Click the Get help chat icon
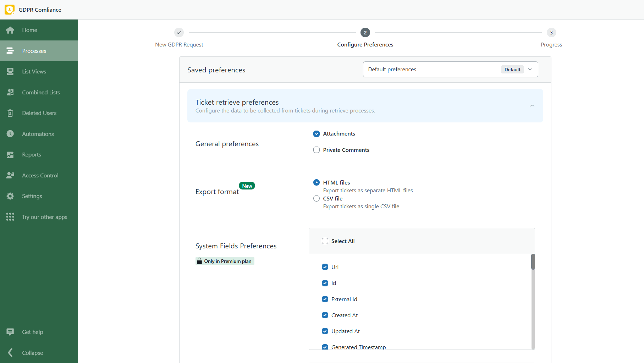The width and height of the screenshot is (644, 363). (x=10, y=332)
